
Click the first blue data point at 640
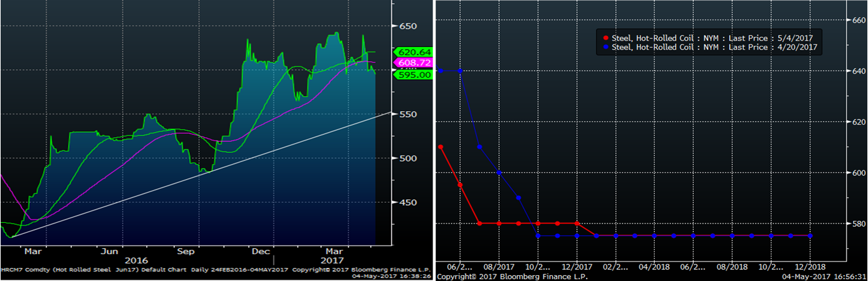coord(441,71)
